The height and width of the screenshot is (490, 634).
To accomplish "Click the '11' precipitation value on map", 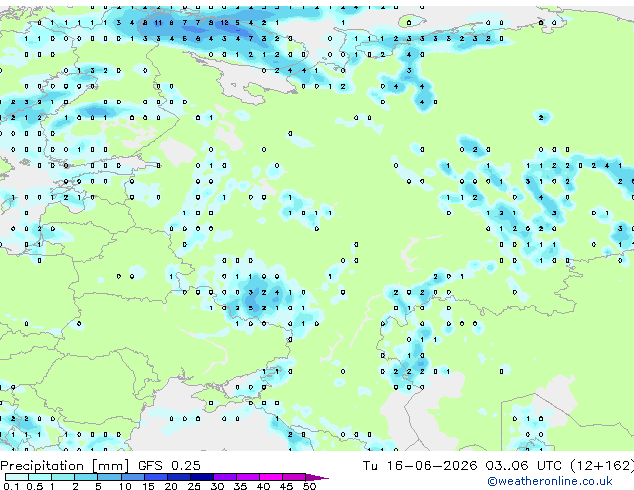I will tap(158, 23).
